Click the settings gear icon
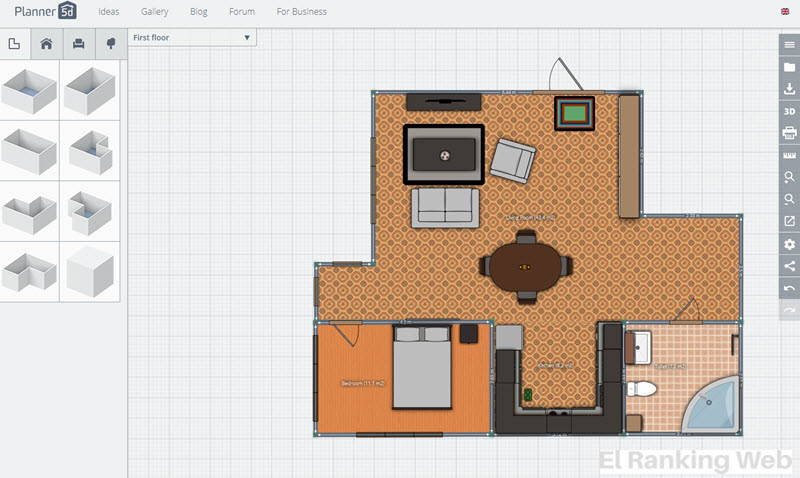The image size is (800, 478). pos(789,244)
